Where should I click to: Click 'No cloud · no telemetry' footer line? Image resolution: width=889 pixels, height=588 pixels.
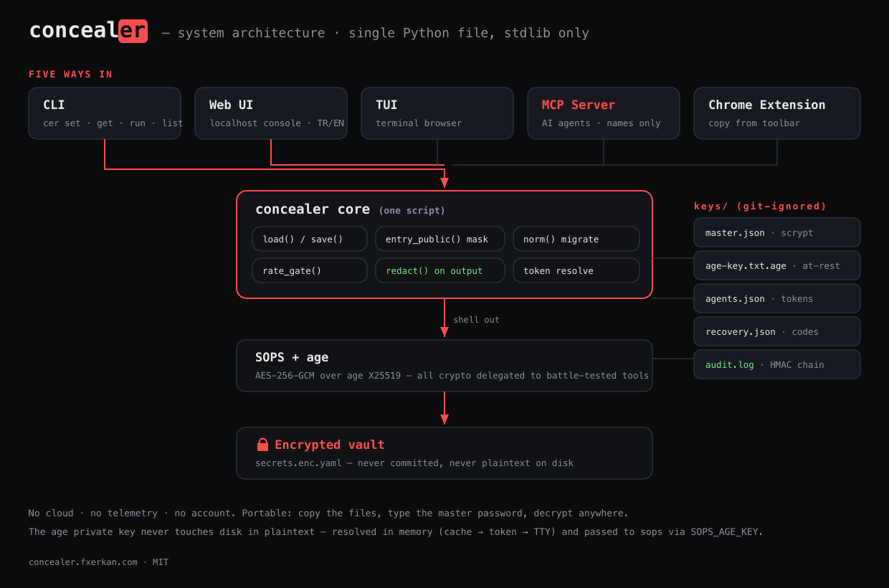(x=328, y=513)
